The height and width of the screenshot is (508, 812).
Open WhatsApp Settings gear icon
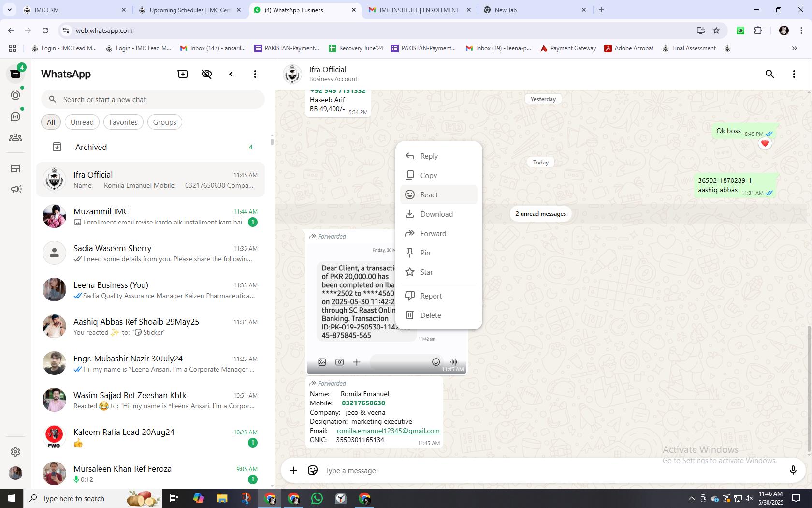pyautogui.click(x=15, y=452)
